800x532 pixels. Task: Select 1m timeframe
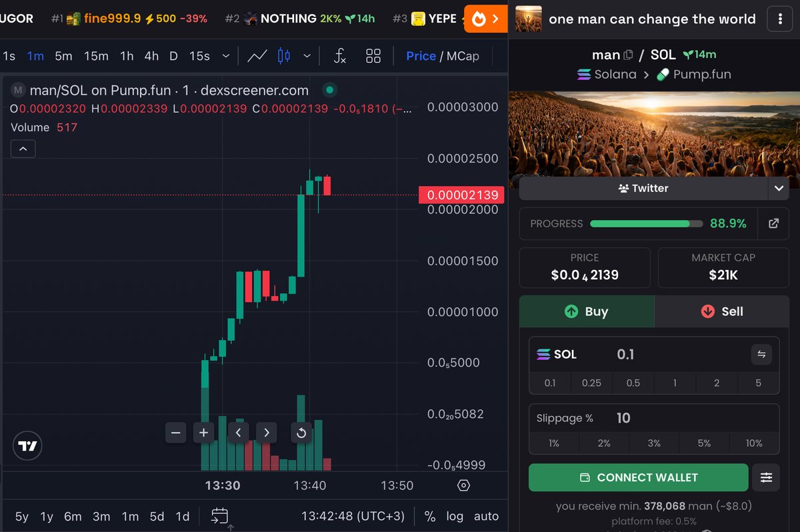pos(35,56)
